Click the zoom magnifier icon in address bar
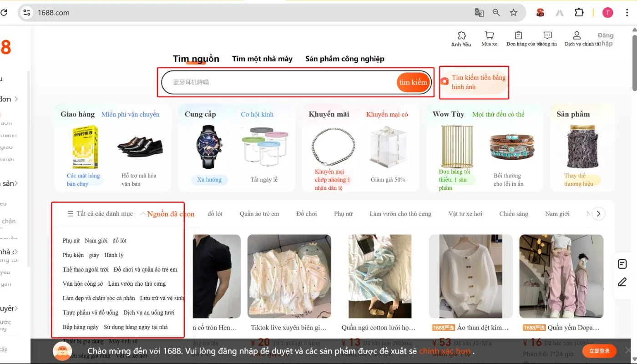 pyautogui.click(x=496, y=13)
